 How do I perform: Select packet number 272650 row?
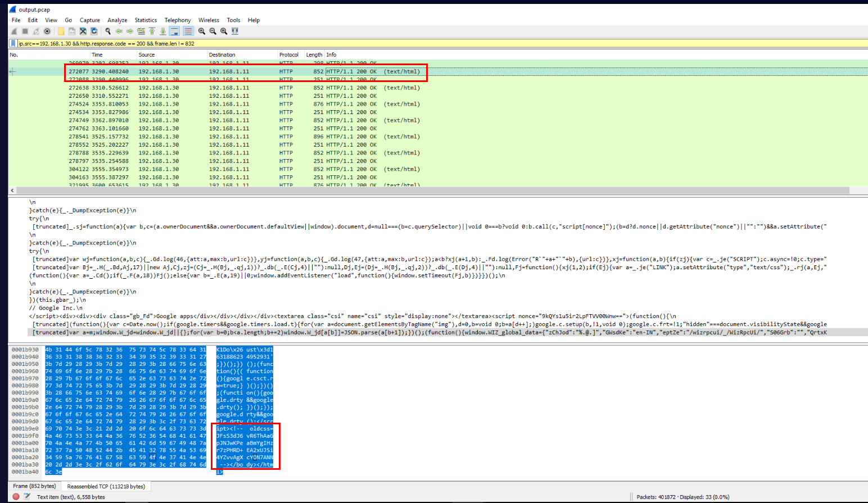pyautogui.click(x=438, y=96)
